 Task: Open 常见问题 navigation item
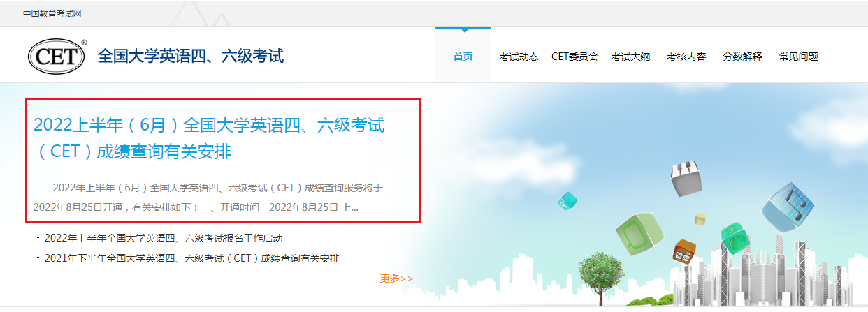pos(798,57)
